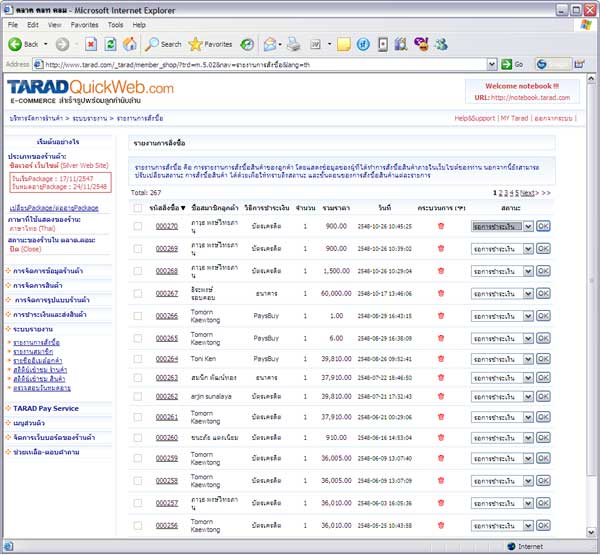This screenshot has height=555, width=600.
Task: Tick the select-all checkbox in table header
Action: [138, 208]
